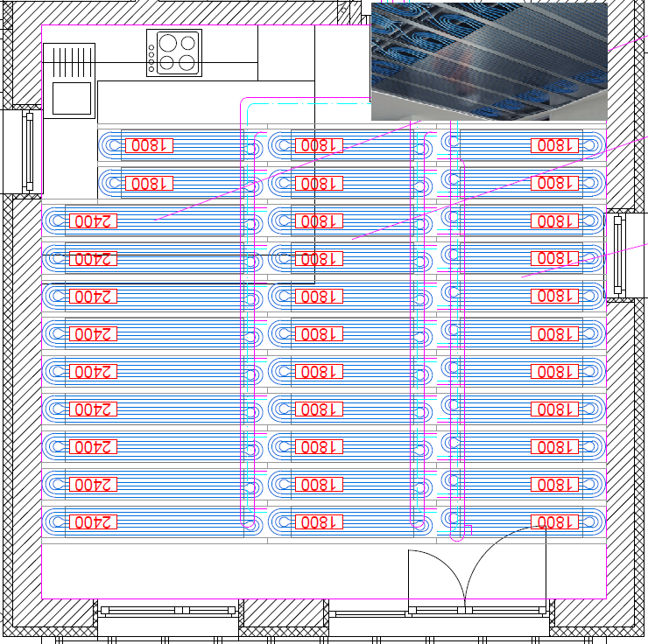Click the bottom 1800 label in middle column
Screen dimensions: 648x644
[317, 522]
